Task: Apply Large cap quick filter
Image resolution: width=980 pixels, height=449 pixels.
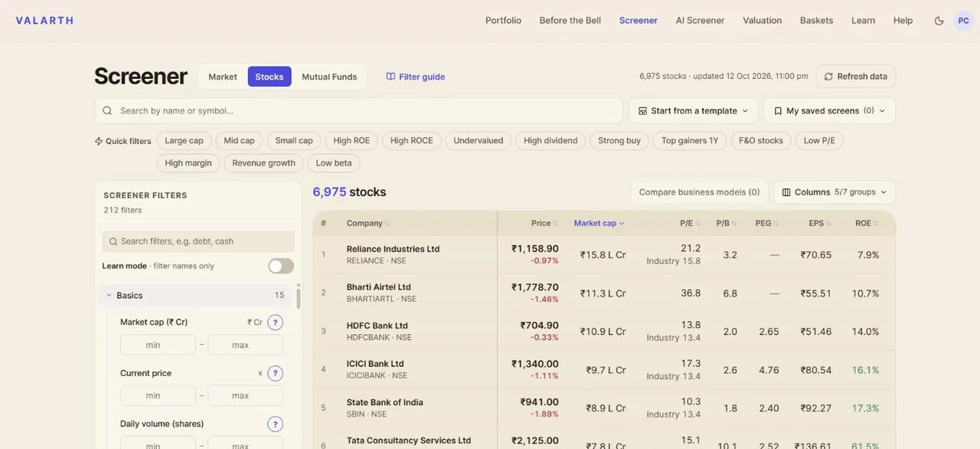Action: pyautogui.click(x=185, y=141)
